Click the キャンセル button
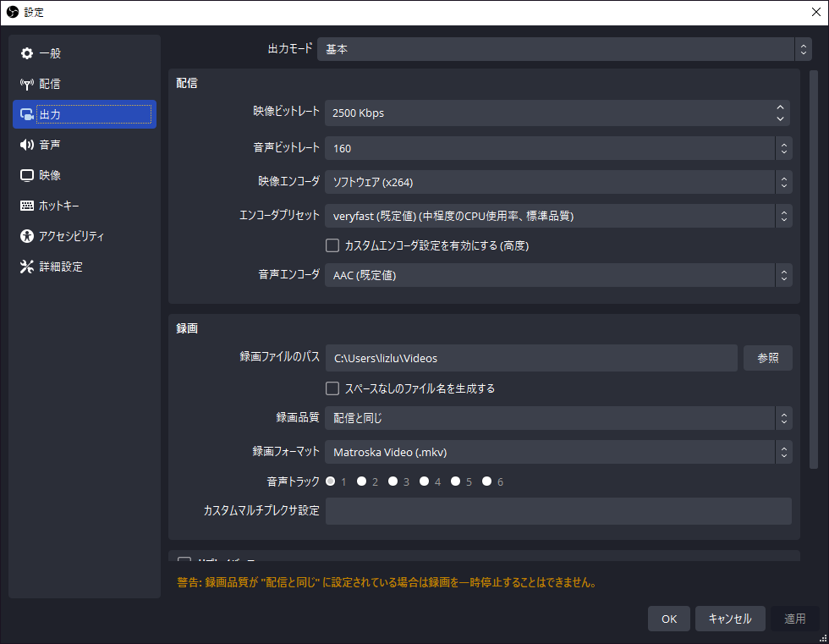829x644 pixels. (x=729, y=619)
